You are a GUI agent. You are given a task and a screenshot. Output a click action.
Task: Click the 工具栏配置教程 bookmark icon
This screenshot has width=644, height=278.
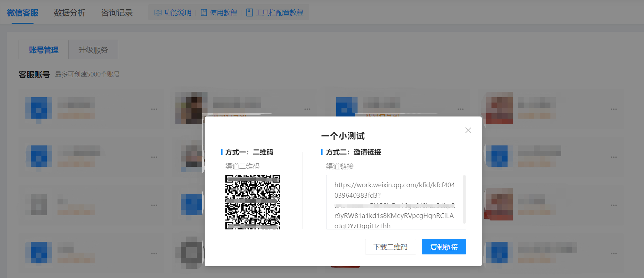tap(250, 13)
